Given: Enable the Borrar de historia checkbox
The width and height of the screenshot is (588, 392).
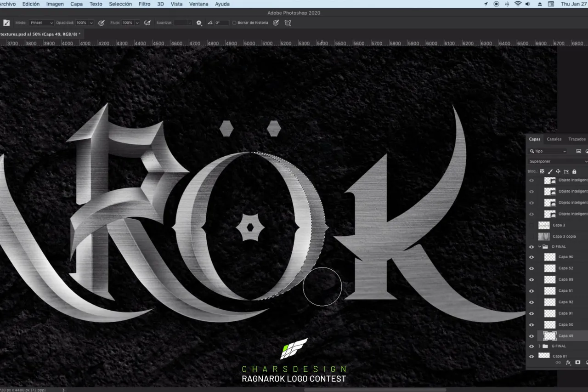Looking at the screenshot, I should pyautogui.click(x=234, y=23).
